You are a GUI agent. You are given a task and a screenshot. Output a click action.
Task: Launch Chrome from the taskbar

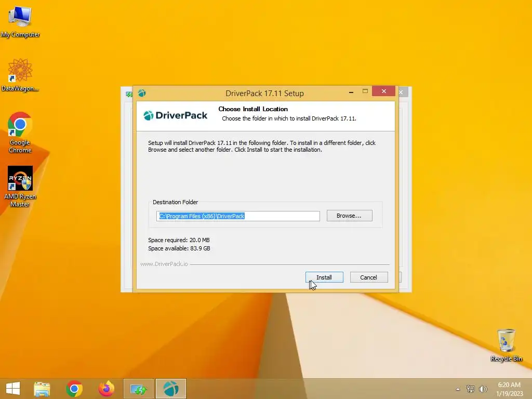click(x=74, y=389)
